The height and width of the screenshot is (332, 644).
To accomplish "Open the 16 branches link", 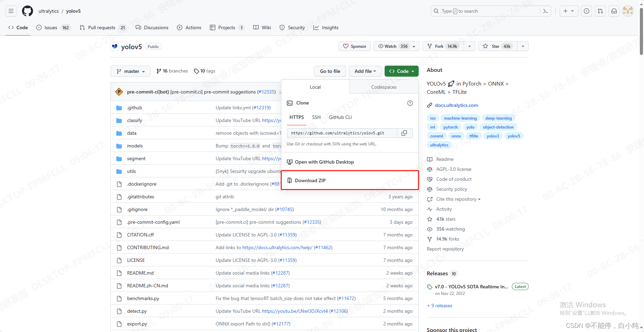I will point(172,71).
